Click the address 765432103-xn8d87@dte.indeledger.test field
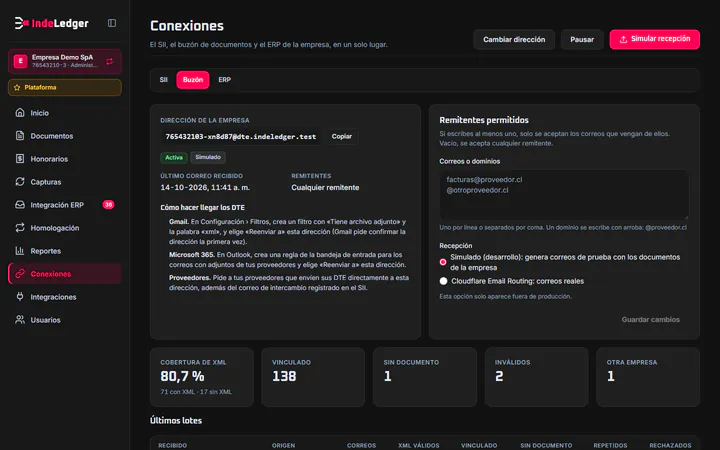The height and width of the screenshot is (450, 720). 241,137
